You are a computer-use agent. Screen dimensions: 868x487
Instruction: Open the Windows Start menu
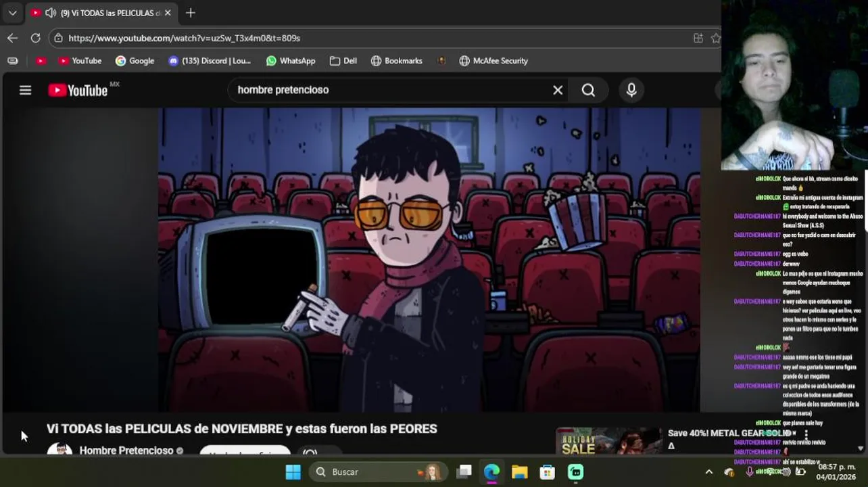[293, 472]
